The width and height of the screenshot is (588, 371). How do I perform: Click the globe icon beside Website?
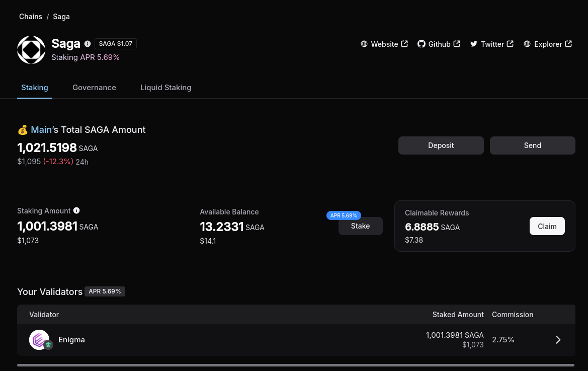364,44
